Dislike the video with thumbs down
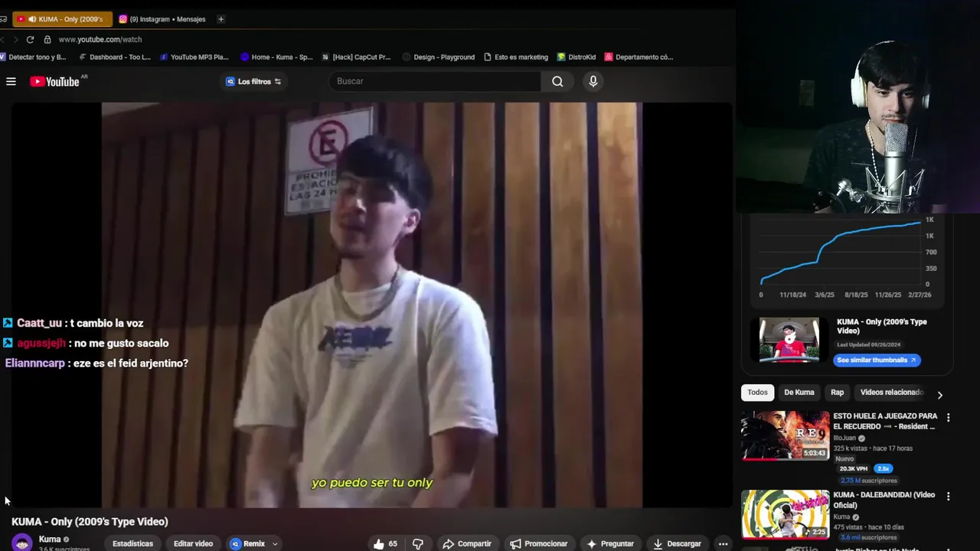Screen dimensions: 980x551 [x=418, y=543]
